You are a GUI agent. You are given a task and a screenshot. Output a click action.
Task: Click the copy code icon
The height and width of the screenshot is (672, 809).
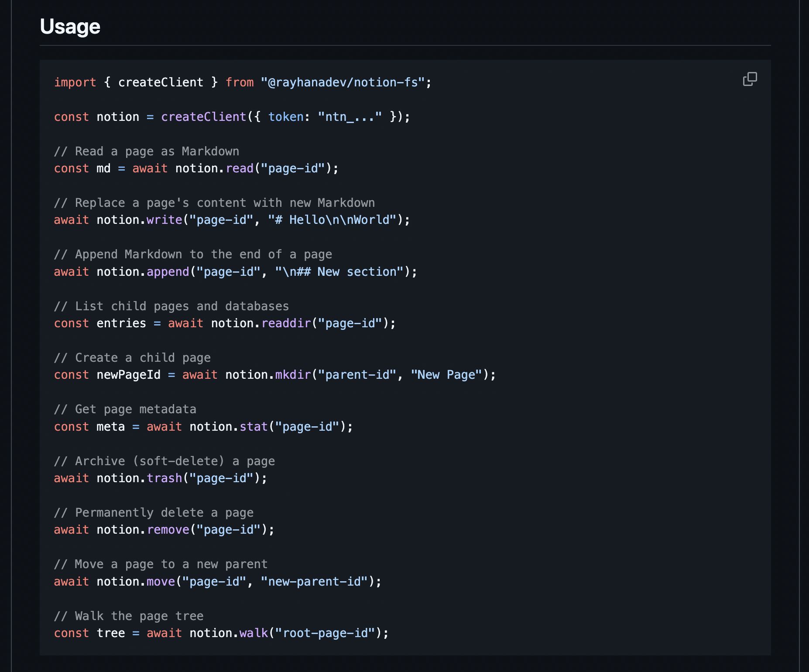(750, 79)
